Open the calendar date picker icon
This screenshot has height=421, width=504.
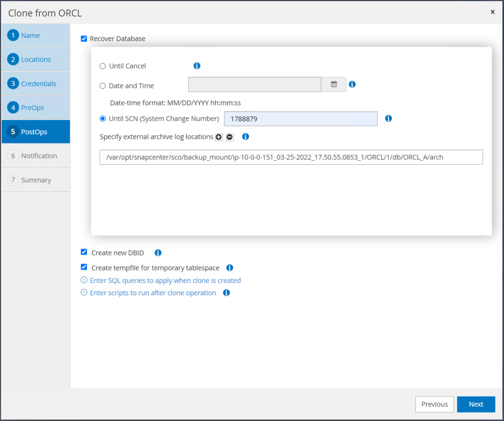[334, 85]
